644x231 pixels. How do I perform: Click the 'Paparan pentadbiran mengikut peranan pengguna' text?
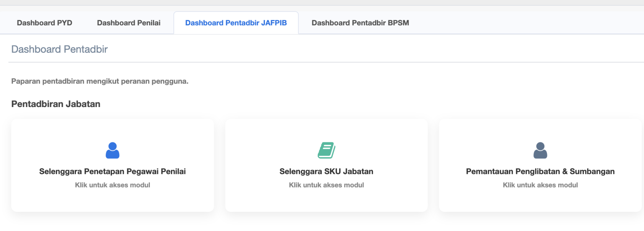[100, 81]
